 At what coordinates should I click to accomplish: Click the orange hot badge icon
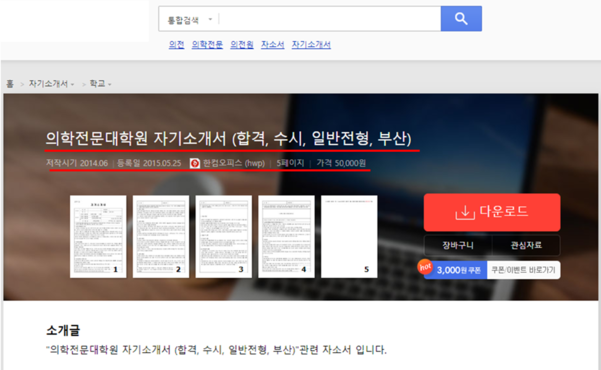coord(425,267)
